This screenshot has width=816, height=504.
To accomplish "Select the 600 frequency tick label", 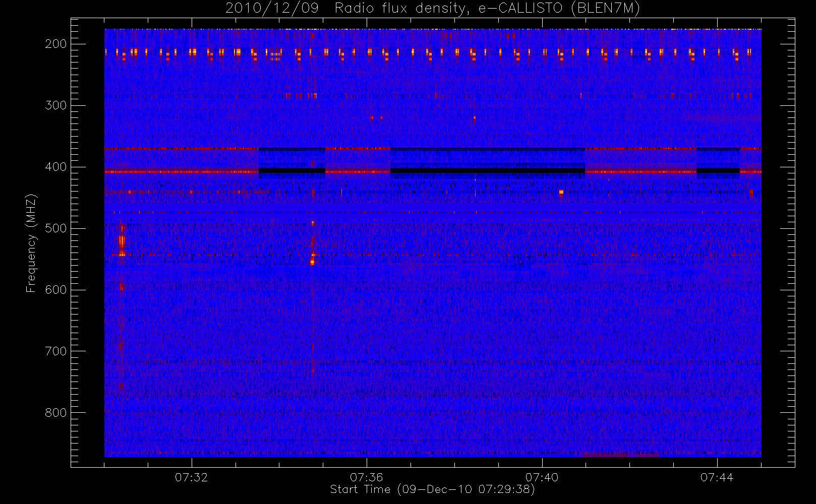I will click(x=56, y=290).
